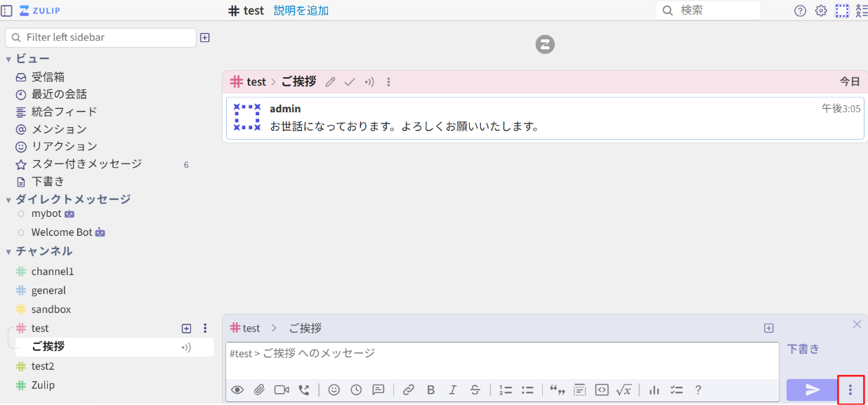Image resolution: width=868 pixels, height=405 pixels.
Task: Insert a code block in the compose box
Action: point(603,390)
